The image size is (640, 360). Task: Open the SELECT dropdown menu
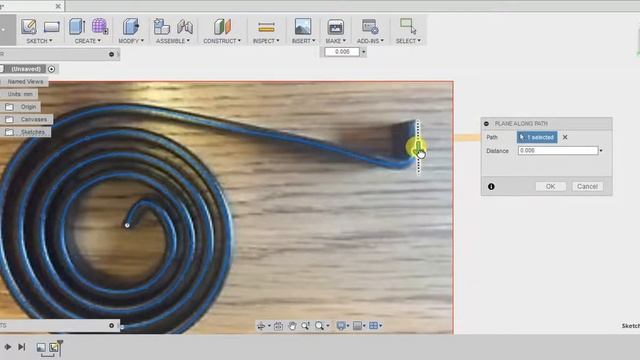click(x=408, y=41)
